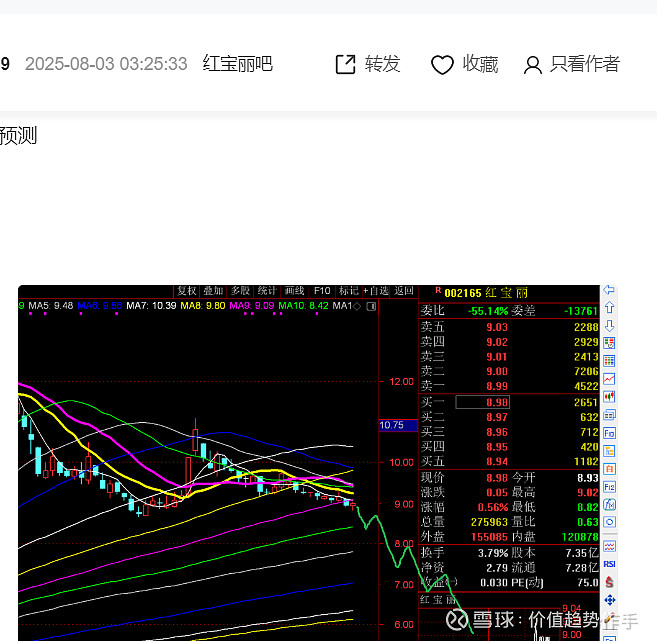
Task: Click the F10 sidebar icon
Action: (609, 433)
